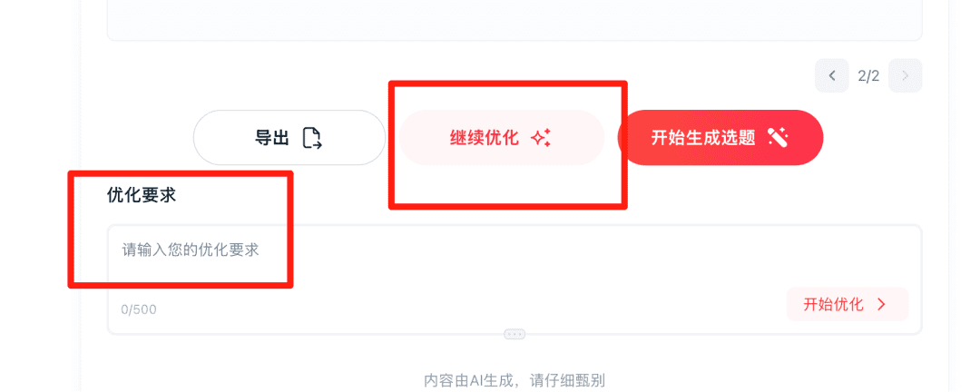
Task: Click the 内容由AI生成 disclaimer text
Action: pyautogui.click(x=514, y=380)
